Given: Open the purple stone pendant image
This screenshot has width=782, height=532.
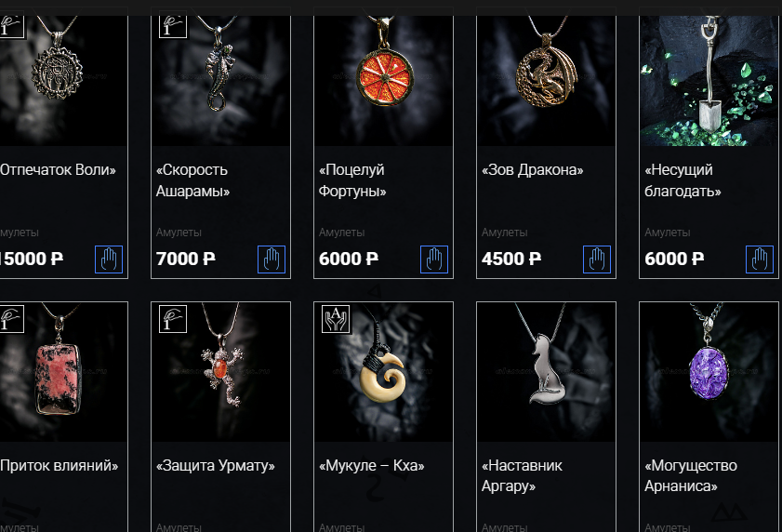Looking at the screenshot, I should [709, 372].
